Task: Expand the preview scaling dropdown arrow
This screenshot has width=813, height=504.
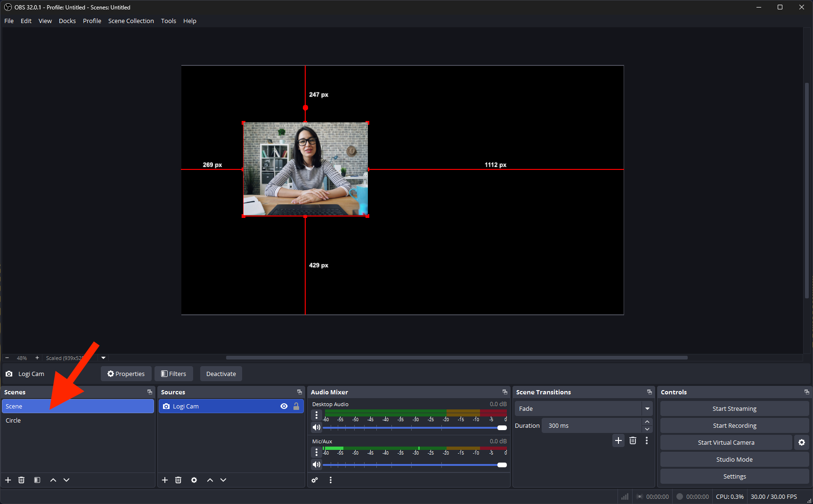Action: (x=104, y=358)
